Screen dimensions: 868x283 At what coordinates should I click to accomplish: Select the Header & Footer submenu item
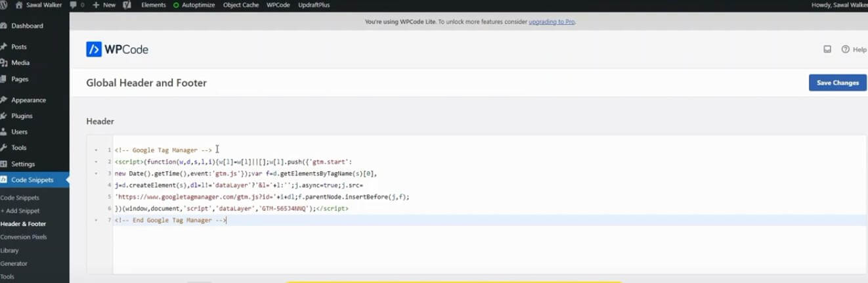(x=23, y=224)
